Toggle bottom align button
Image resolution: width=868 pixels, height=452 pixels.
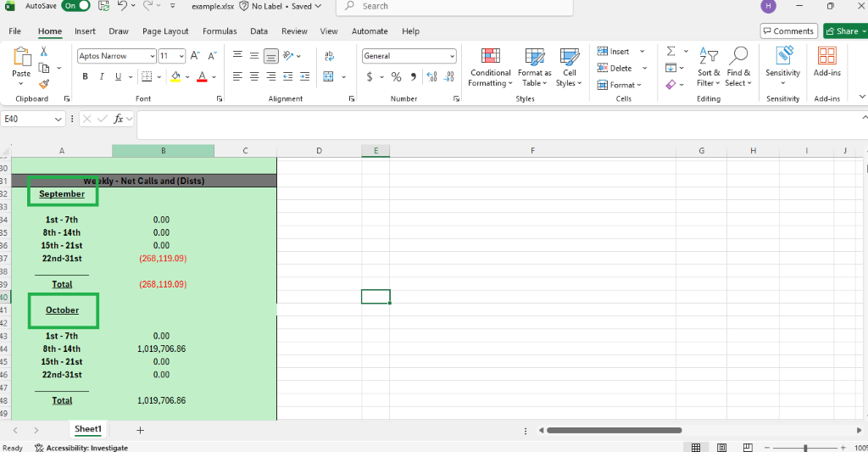[270, 55]
